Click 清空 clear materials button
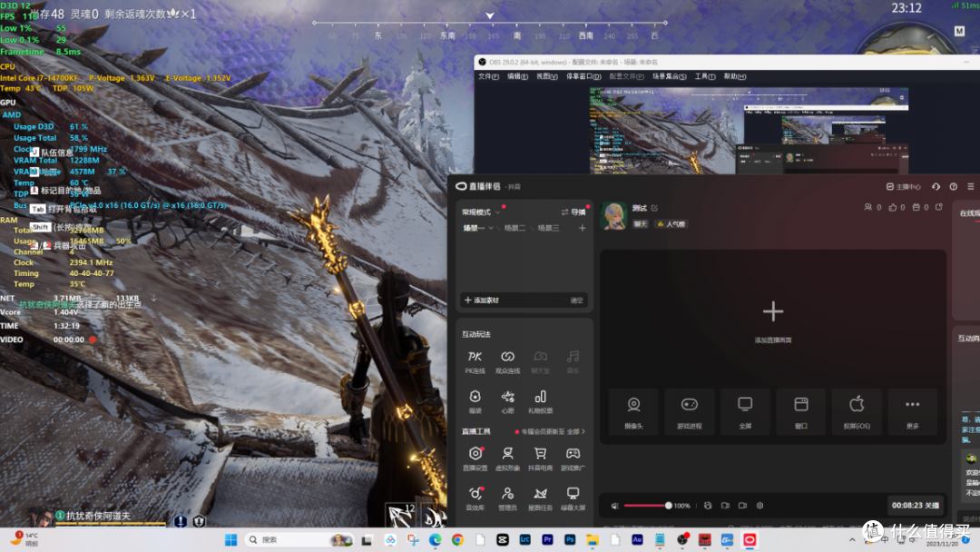980x552 pixels. click(x=576, y=301)
